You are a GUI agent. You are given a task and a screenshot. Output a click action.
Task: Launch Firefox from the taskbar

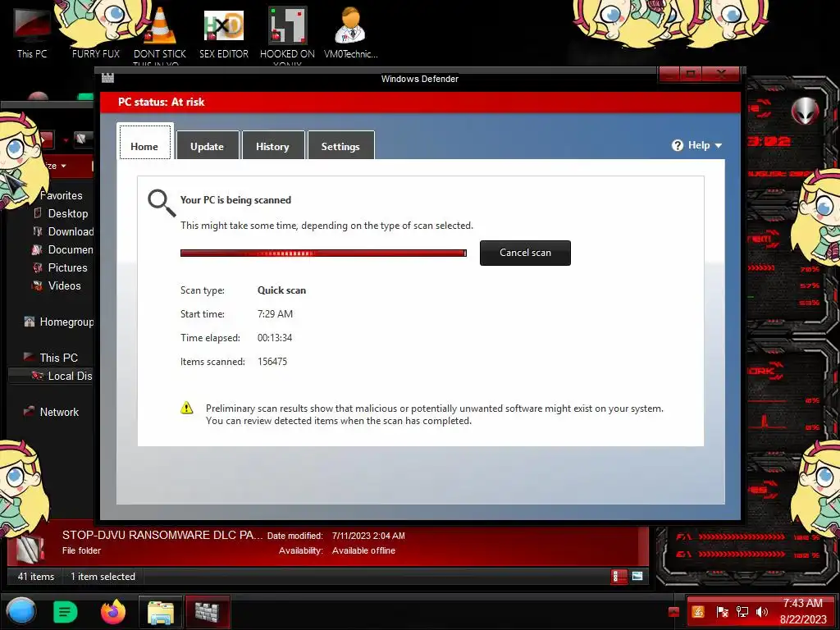click(113, 612)
